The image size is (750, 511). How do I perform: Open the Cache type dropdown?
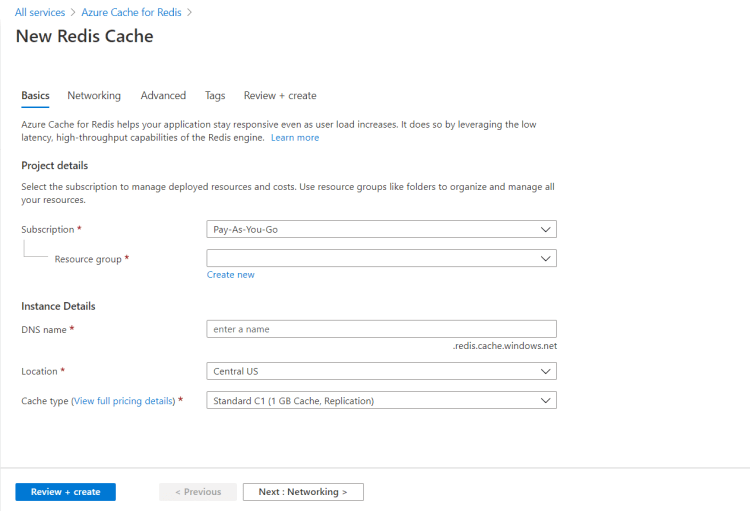(x=381, y=400)
